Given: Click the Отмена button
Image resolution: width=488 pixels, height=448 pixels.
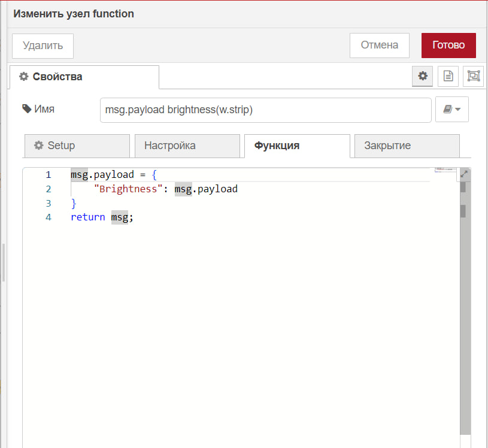Looking at the screenshot, I should tap(380, 46).
